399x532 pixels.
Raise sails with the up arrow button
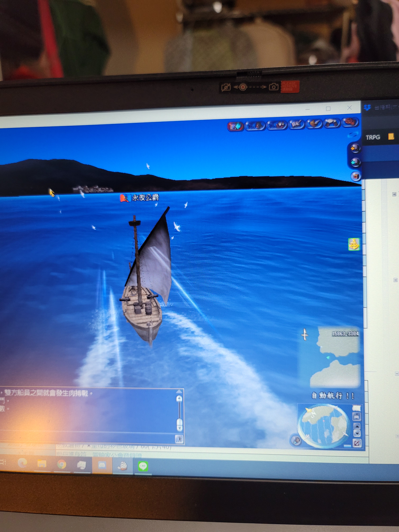point(357,426)
